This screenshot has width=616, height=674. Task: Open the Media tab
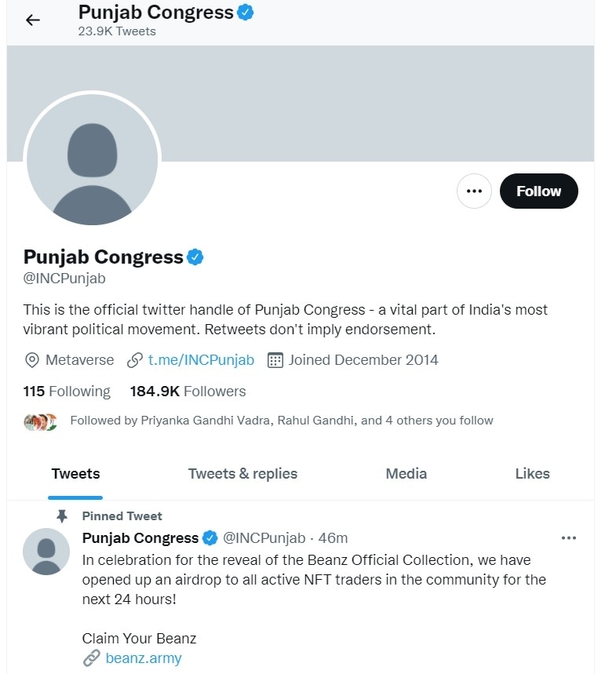(406, 473)
